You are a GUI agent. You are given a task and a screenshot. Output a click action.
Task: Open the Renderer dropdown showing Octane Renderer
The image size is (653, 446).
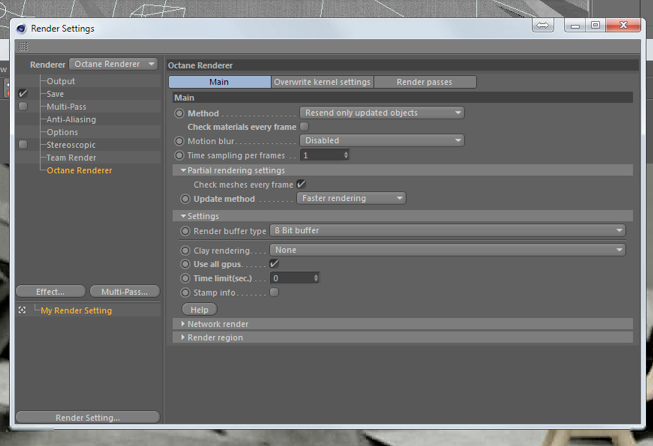pyautogui.click(x=113, y=64)
